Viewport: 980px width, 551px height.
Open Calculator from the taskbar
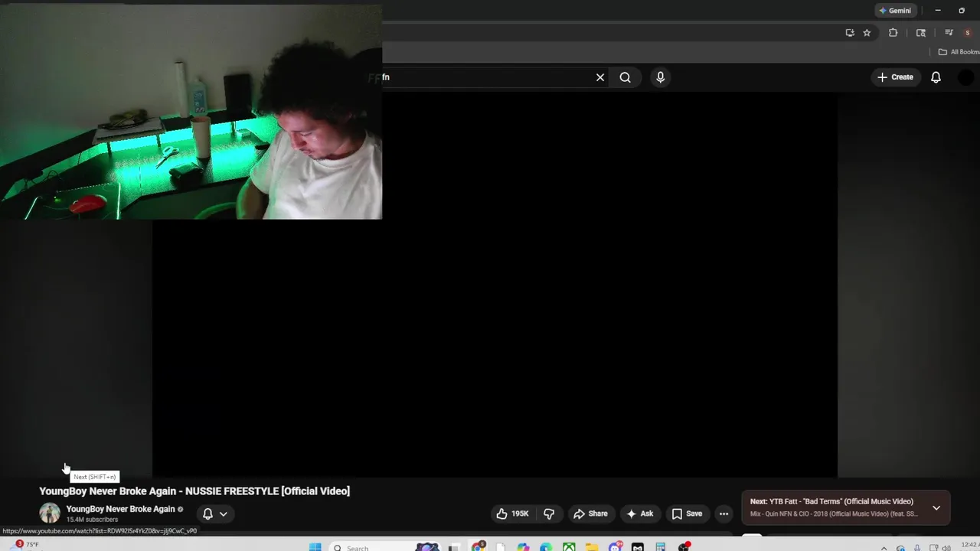660,547
